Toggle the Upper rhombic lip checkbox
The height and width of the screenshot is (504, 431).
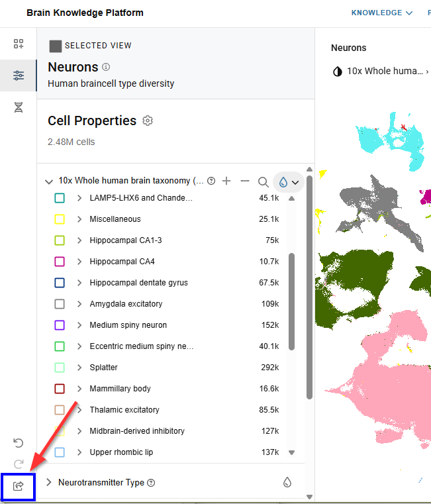(x=60, y=452)
